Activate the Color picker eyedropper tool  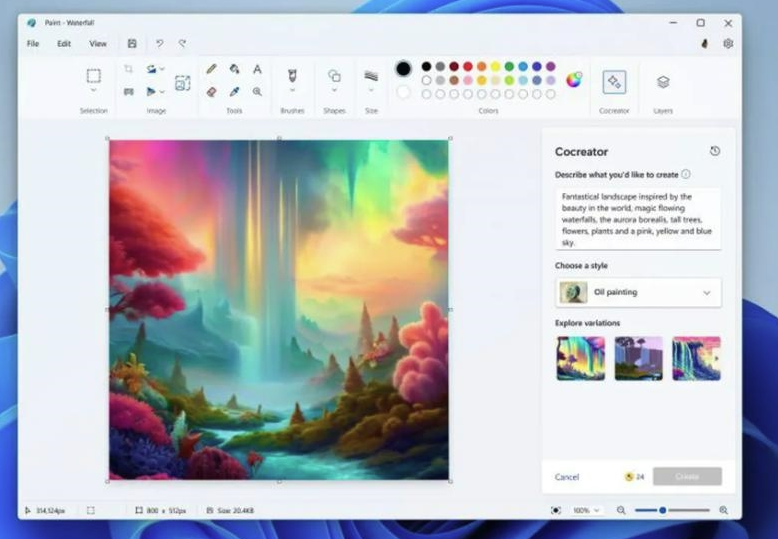(234, 91)
